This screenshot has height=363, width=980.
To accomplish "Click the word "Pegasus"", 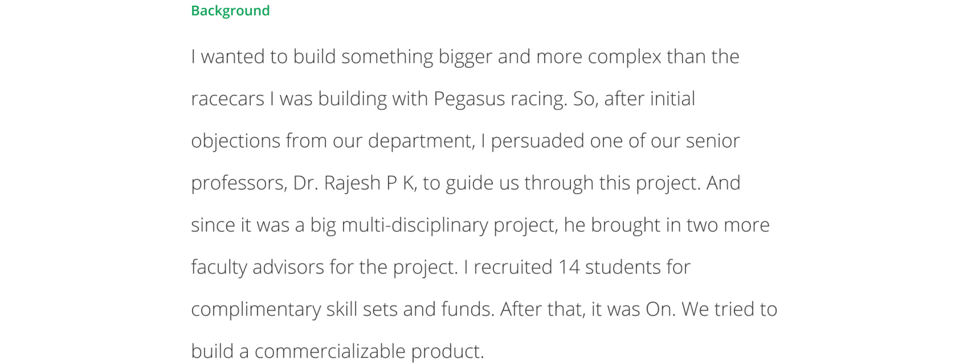I will coord(469,99).
